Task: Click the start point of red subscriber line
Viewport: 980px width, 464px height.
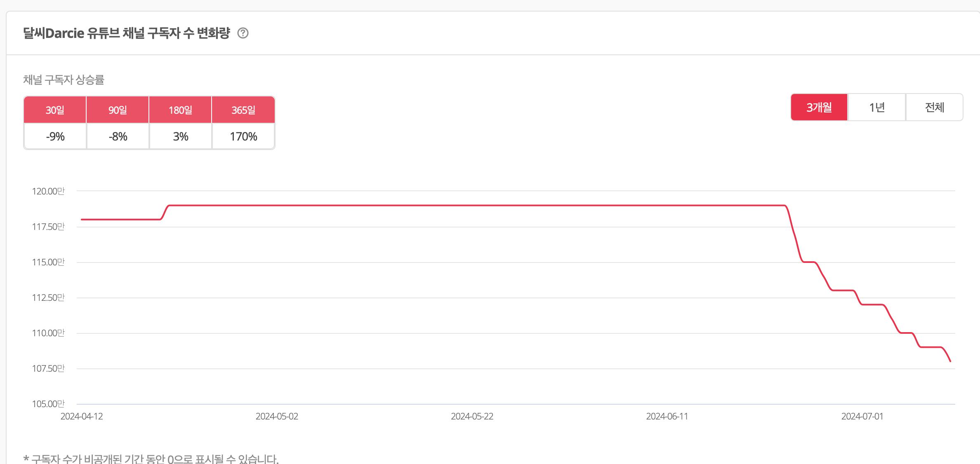Action: pos(82,219)
